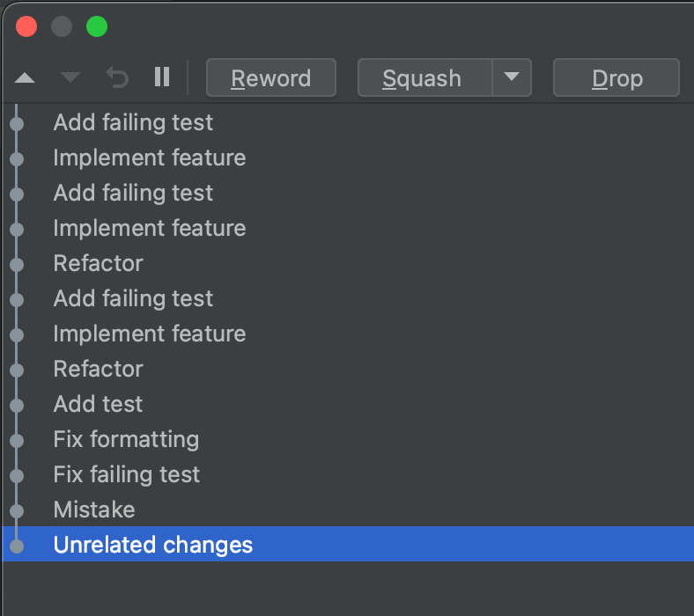The width and height of the screenshot is (694, 616).
Task: Open the Squash dropdown arrow
Action: [x=512, y=77]
